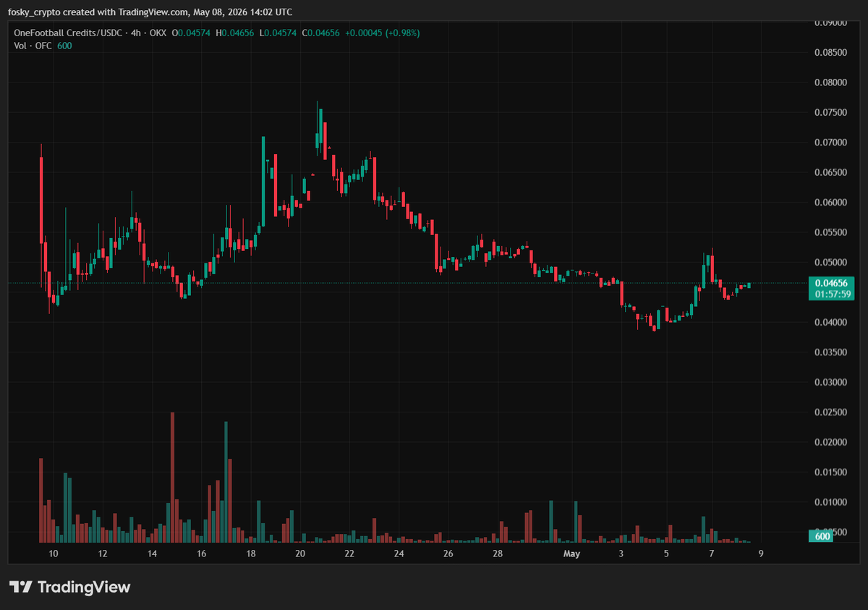Click the date label 3 on time axis
This screenshot has width=868, height=610.
pos(621,554)
